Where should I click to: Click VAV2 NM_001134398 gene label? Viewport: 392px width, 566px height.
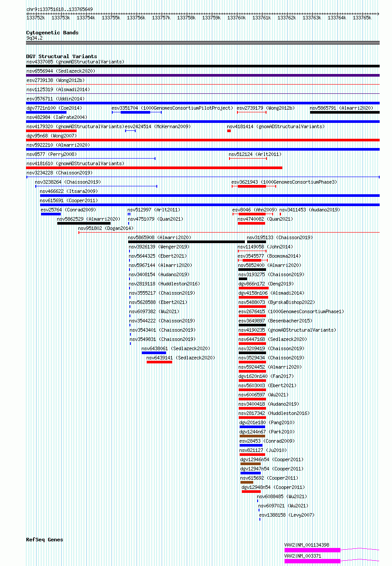pyautogui.click(x=307, y=545)
